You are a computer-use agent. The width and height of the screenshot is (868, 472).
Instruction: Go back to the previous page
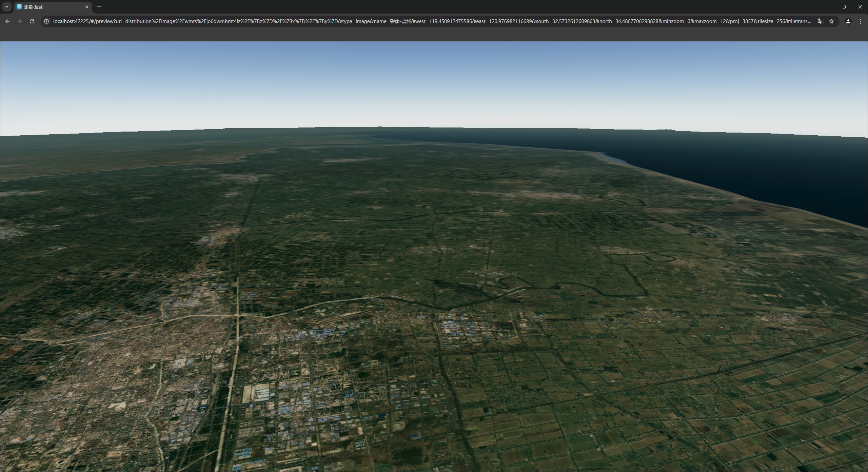(x=7, y=21)
